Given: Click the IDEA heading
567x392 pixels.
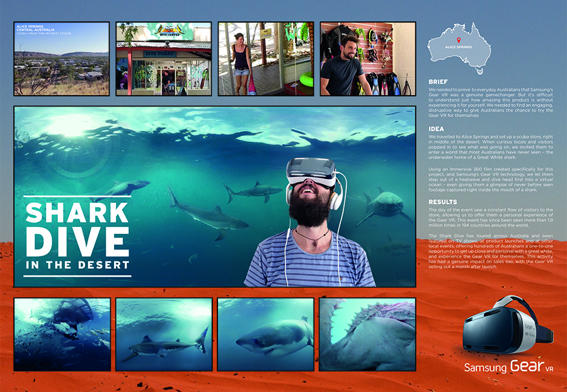Looking at the screenshot, I should coord(436,129).
